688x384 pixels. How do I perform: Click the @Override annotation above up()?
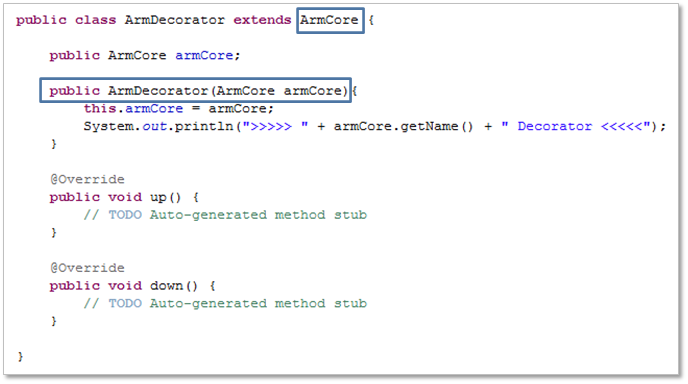(87, 179)
